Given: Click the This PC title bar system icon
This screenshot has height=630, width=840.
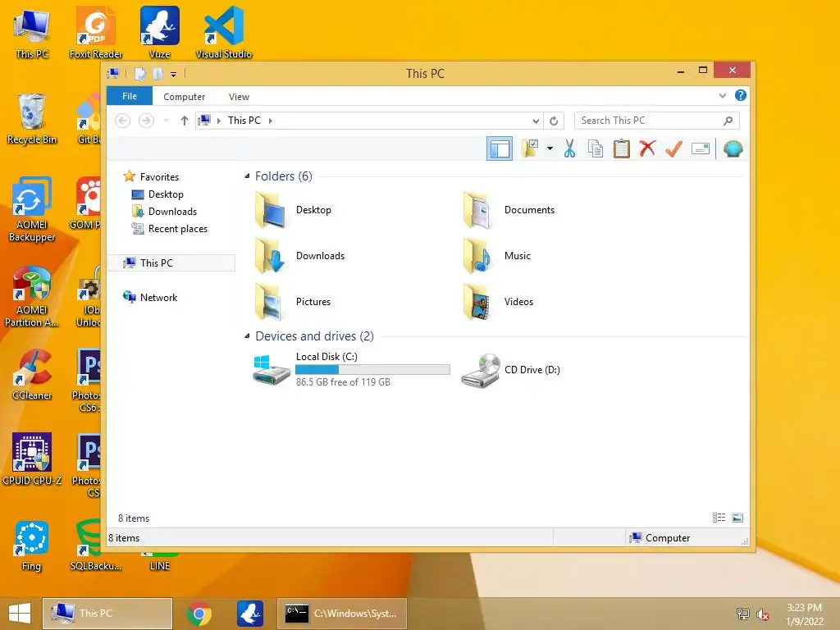Looking at the screenshot, I should coord(113,73).
